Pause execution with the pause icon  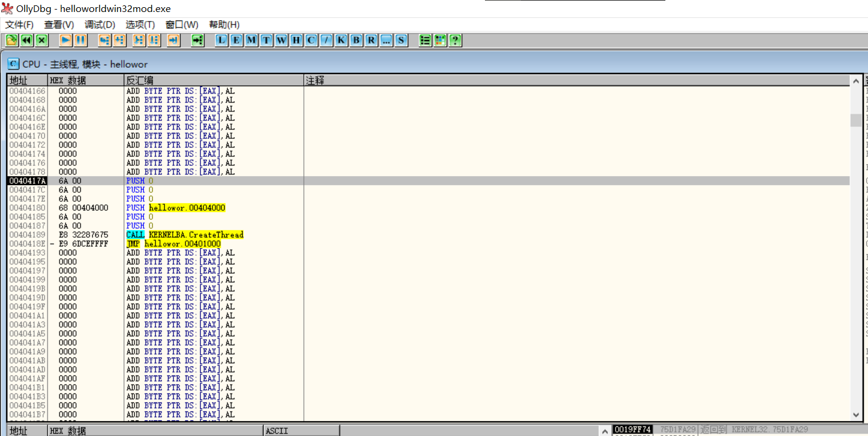[x=80, y=40]
